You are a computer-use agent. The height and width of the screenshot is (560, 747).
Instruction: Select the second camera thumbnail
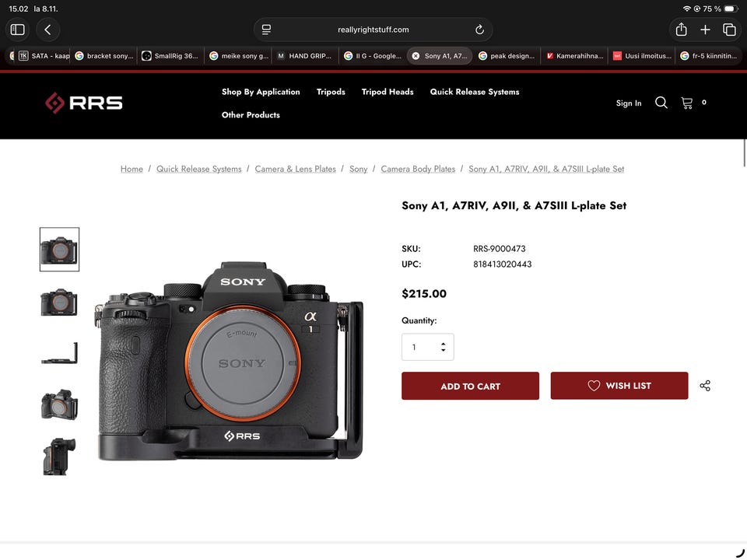click(60, 302)
